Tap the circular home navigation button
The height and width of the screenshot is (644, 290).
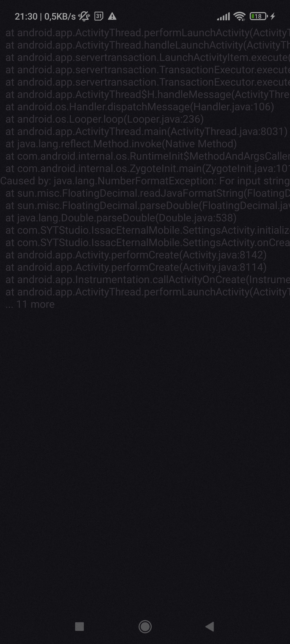[145, 627]
